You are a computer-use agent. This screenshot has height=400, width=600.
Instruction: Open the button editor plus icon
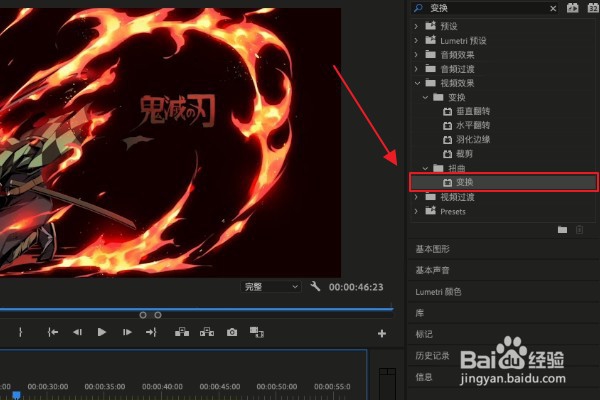382,334
